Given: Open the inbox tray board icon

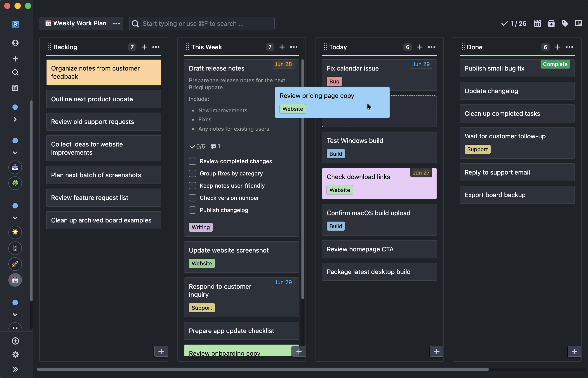Looking at the screenshot, I should pyautogui.click(x=15, y=167).
